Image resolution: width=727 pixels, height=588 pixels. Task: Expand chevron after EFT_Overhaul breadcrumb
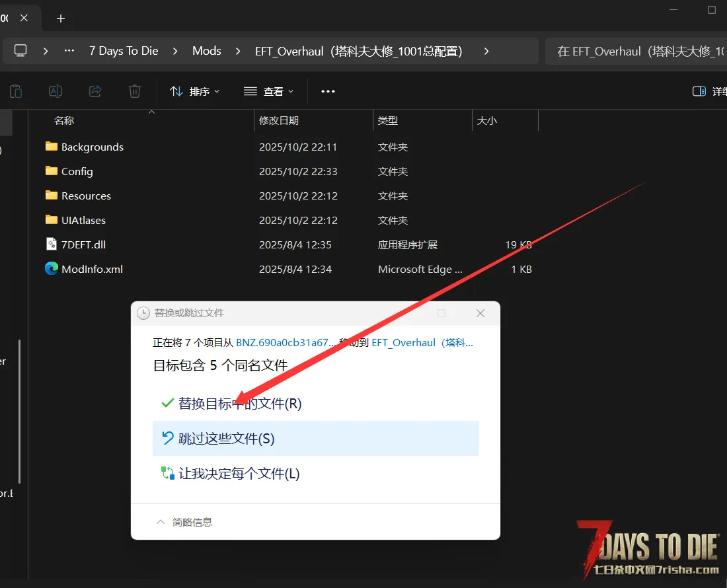coord(486,51)
